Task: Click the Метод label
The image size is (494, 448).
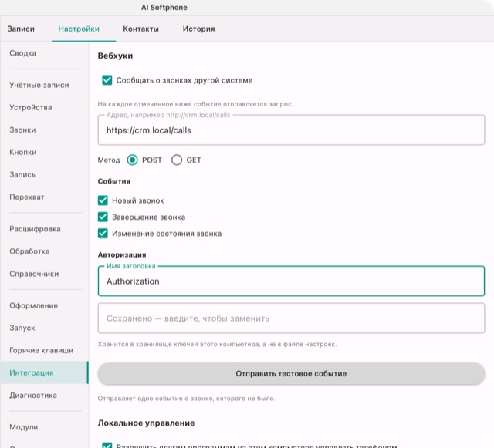Action: coord(109,160)
